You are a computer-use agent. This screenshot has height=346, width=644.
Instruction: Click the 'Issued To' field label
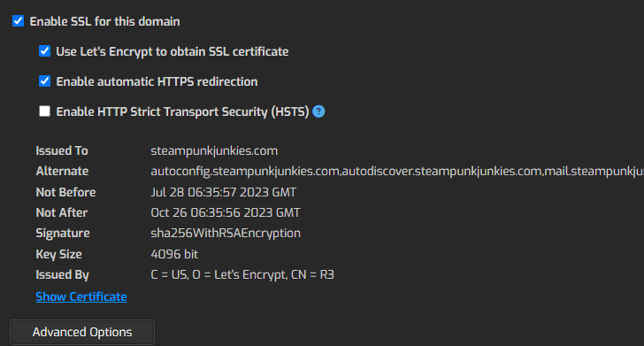click(x=62, y=150)
